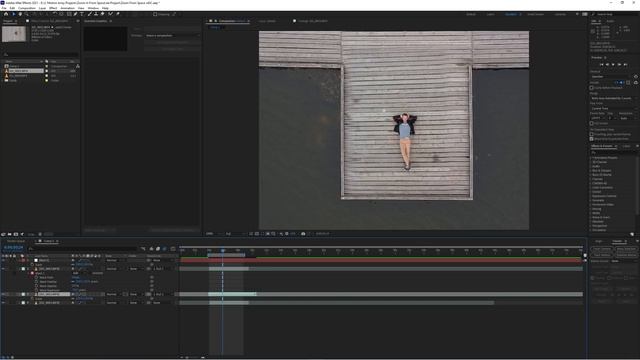Viewport: 640px width, 360px height.
Task: Go to first frame in Preview panel
Action: [x=602, y=65]
